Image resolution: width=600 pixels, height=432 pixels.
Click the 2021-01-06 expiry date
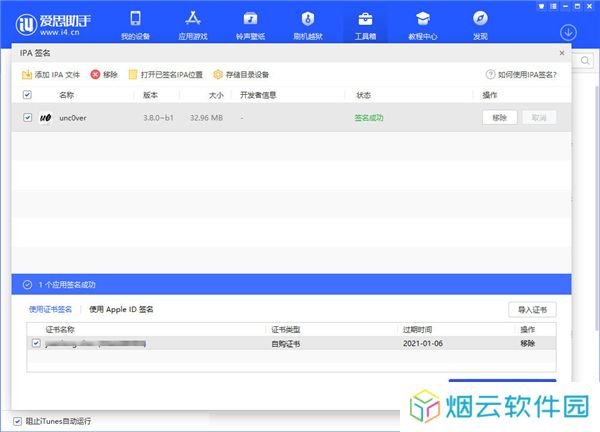point(423,344)
